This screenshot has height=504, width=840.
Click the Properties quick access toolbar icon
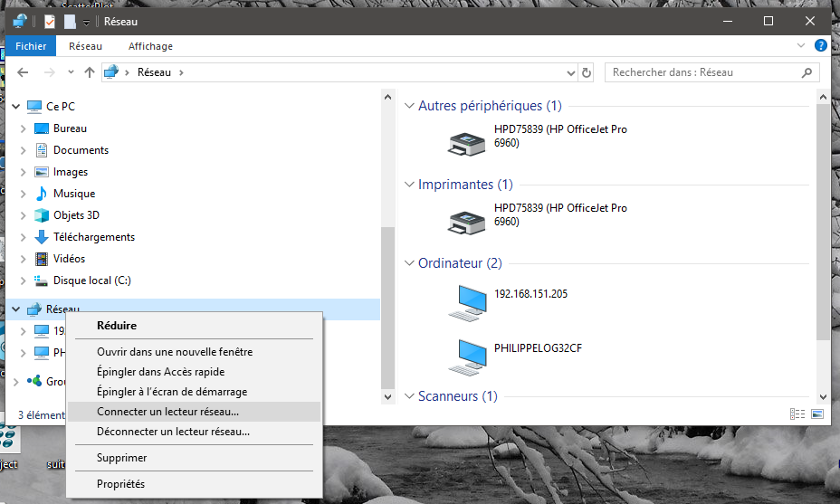[49, 22]
